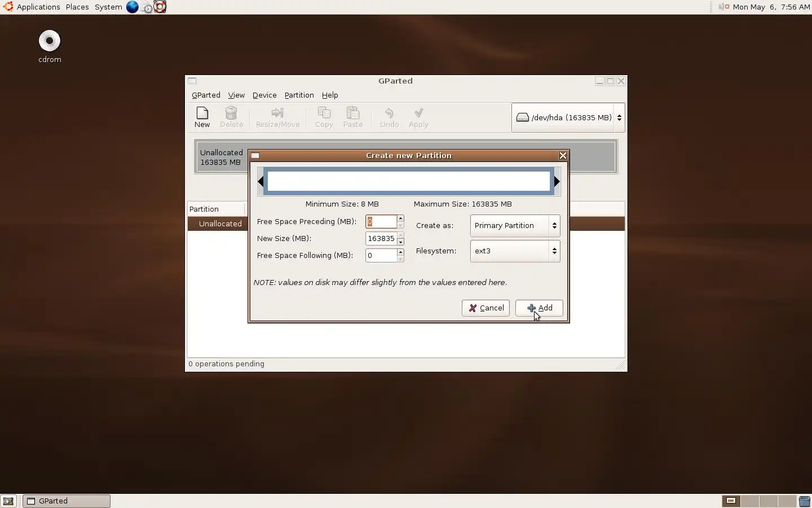Close the Create new Partition dialog

(x=562, y=155)
